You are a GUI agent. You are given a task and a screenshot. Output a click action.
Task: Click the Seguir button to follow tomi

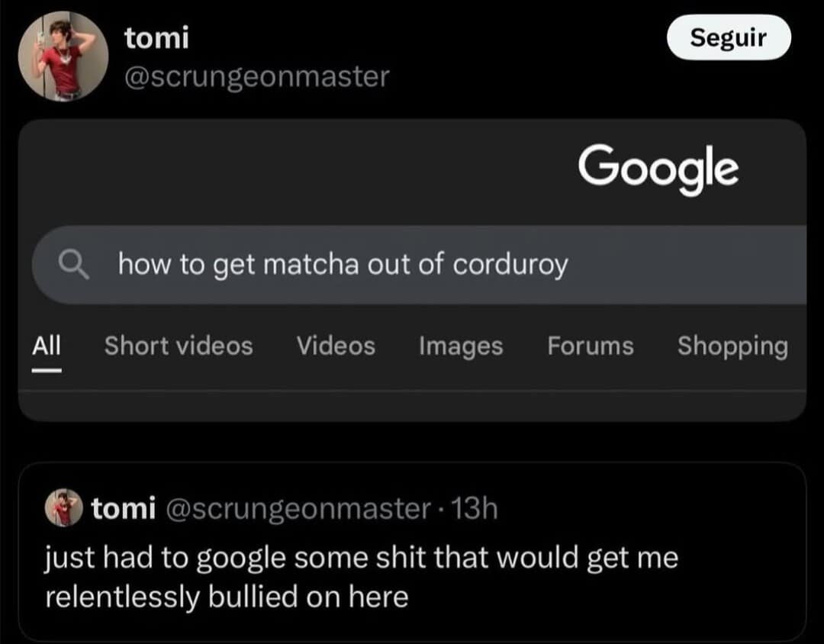[728, 37]
